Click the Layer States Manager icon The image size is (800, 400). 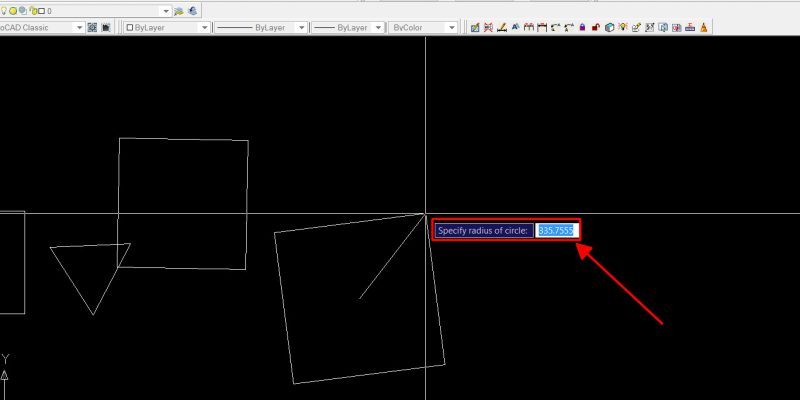[191, 10]
